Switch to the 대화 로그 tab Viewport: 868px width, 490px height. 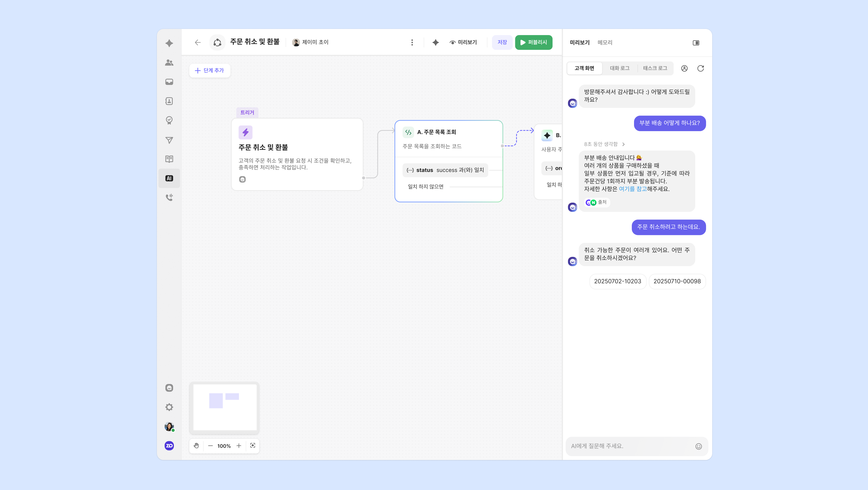coord(619,68)
